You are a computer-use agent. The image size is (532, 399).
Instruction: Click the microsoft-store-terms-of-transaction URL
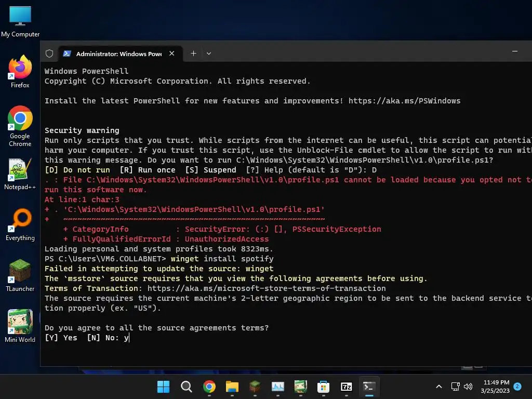click(x=267, y=288)
